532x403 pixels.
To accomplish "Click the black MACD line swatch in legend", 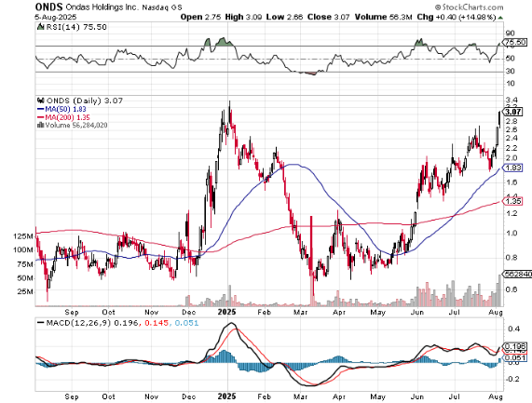I will click(40, 323).
